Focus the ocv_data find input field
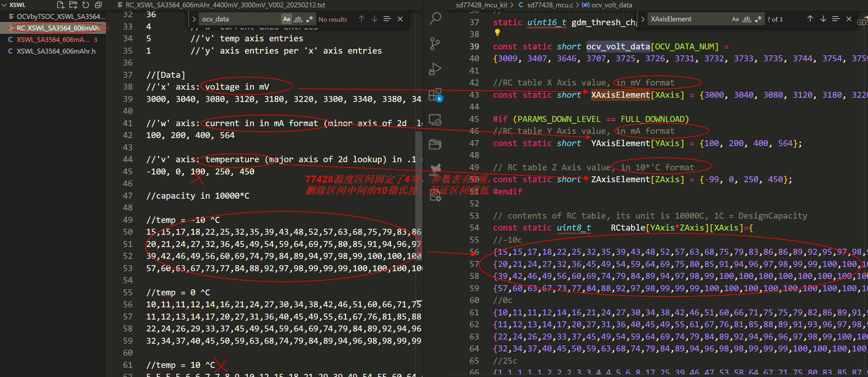The image size is (868, 377). [240, 19]
